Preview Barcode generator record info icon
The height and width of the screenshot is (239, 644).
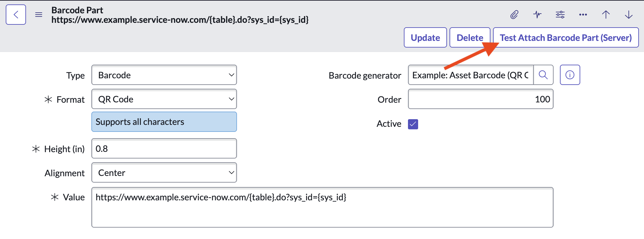pyautogui.click(x=570, y=75)
